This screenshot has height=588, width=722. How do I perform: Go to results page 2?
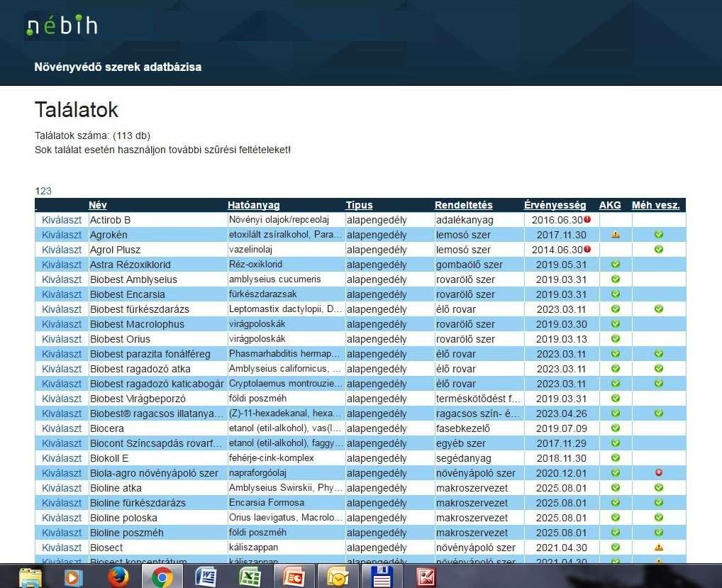tap(43, 191)
